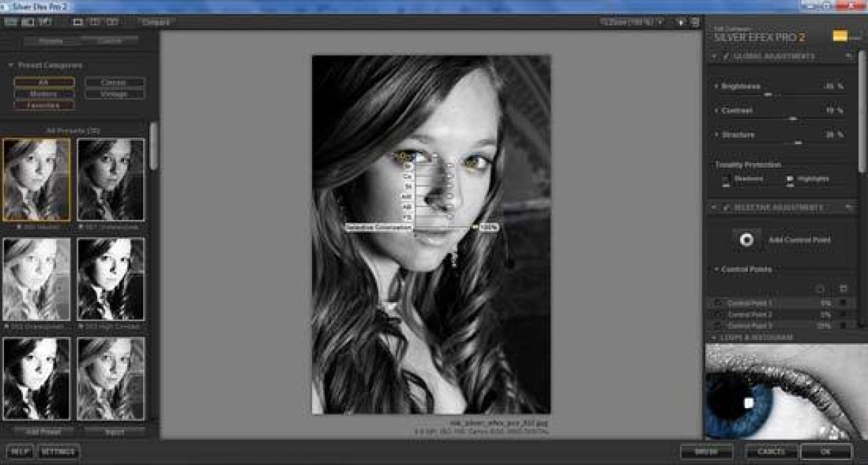The width and height of the screenshot is (868, 465).
Task: Click the panel toggle icon beside the lightbulb
Action: coord(695,22)
